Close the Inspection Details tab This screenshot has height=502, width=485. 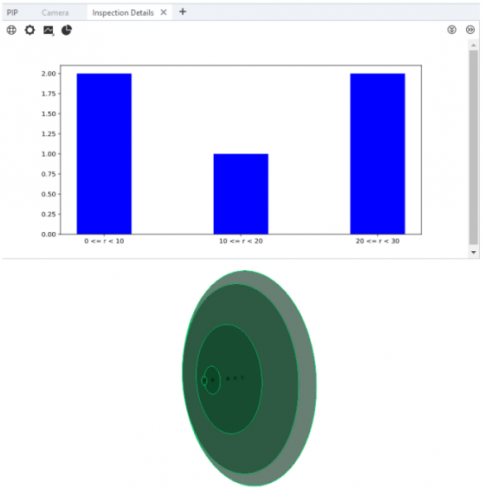pos(163,12)
